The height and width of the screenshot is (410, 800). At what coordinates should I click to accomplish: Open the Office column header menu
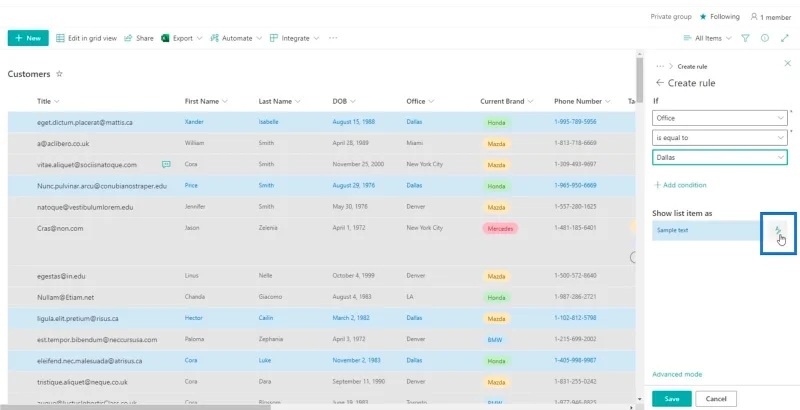tap(420, 101)
